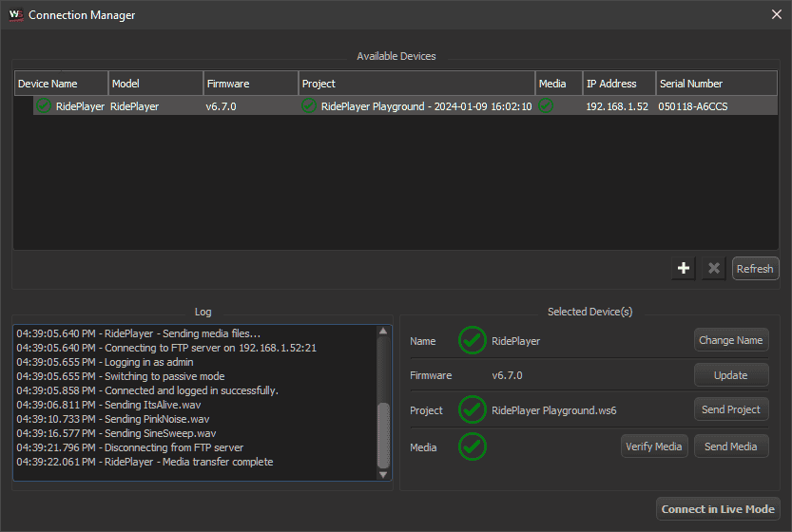Update the device firmware
Image resolution: width=792 pixels, height=532 pixels.
(x=730, y=375)
